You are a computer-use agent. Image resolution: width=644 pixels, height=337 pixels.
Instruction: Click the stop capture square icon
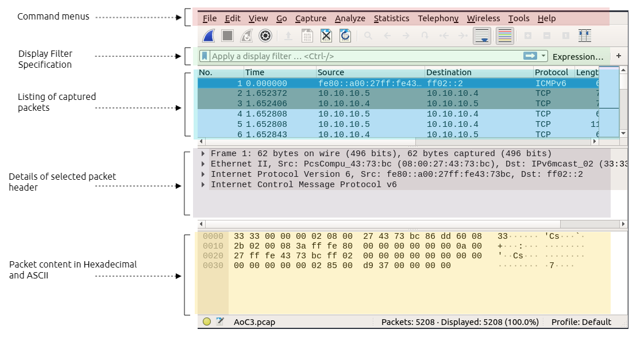click(x=227, y=36)
